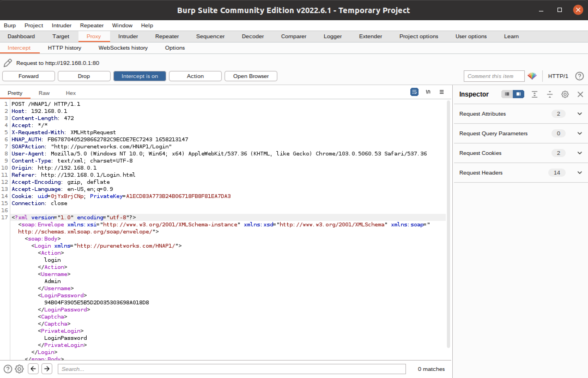Open the WebSockets history sub-tab
This screenshot has width=588, height=378.
[x=123, y=48]
